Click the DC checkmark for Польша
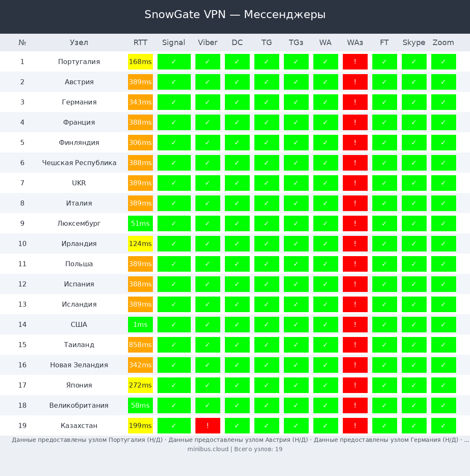 pyautogui.click(x=237, y=264)
